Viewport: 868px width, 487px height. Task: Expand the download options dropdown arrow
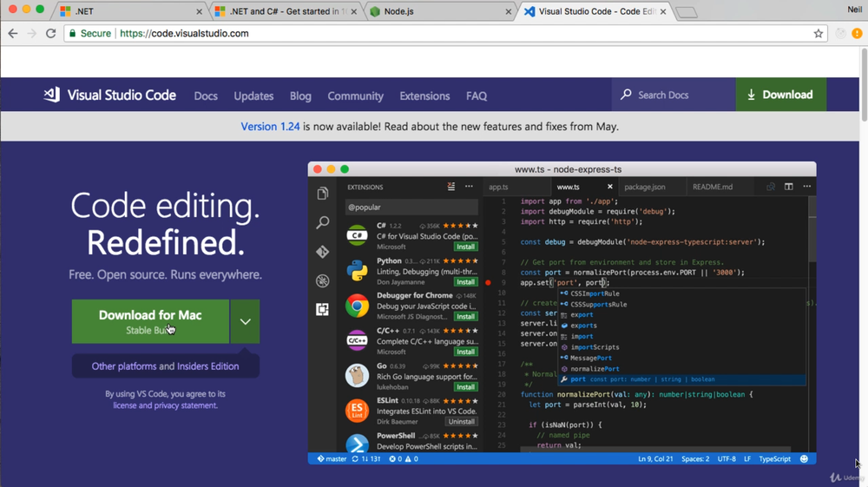click(x=246, y=321)
